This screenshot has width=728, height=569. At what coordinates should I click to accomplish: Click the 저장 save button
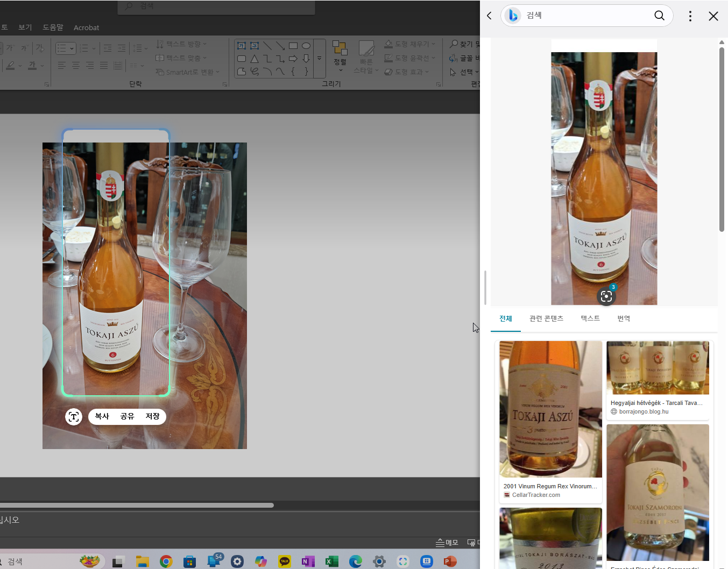pos(153,416)
